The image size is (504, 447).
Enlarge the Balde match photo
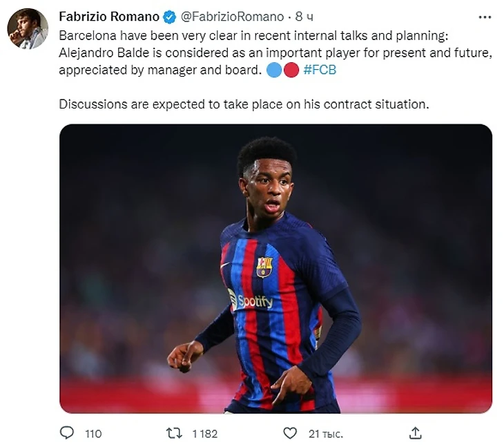275,268
